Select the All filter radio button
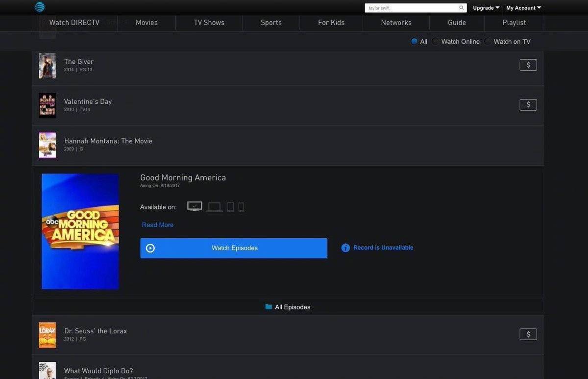The image size is (588, 379). pyautogui.click(x=414, y=42)
